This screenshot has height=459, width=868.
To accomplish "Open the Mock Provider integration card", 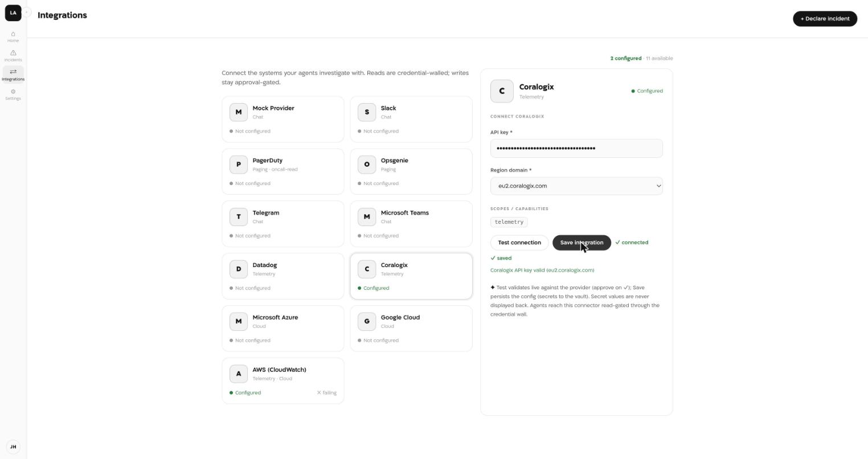I will [x=283, y=119].
